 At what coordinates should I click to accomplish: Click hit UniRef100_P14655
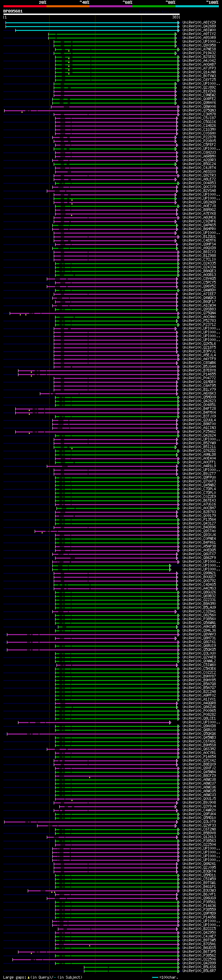pyautogui.click(x=199, y=374)
